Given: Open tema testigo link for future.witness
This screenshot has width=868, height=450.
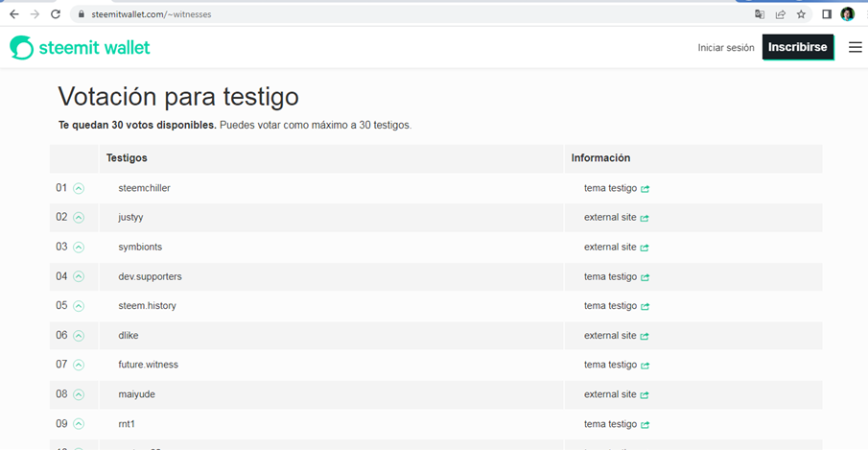Looking at the screenshot, I should tap(610, 365).
